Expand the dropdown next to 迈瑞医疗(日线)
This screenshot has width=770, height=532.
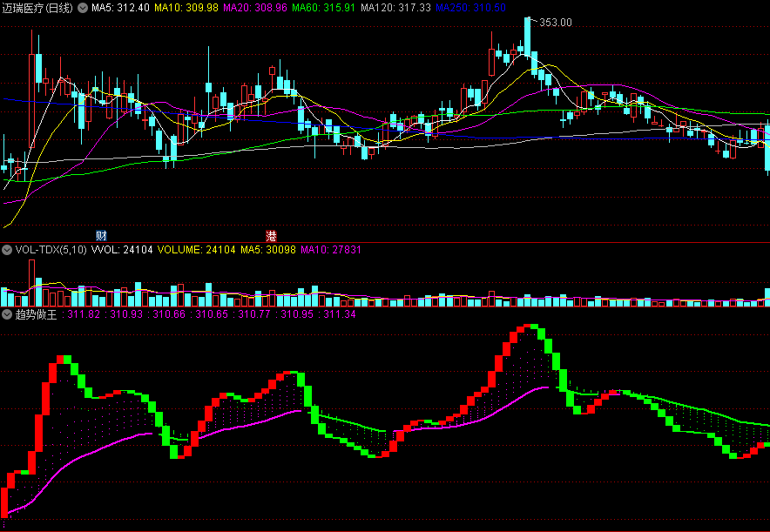pos(83,8)
